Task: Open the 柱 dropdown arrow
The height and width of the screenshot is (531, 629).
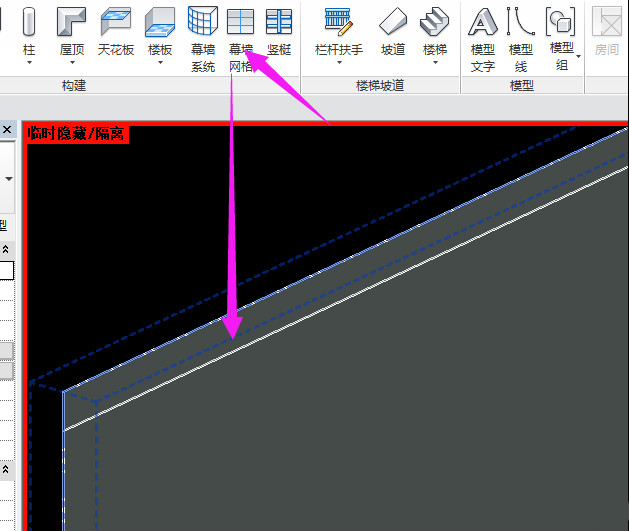Action: click(29, 63)
